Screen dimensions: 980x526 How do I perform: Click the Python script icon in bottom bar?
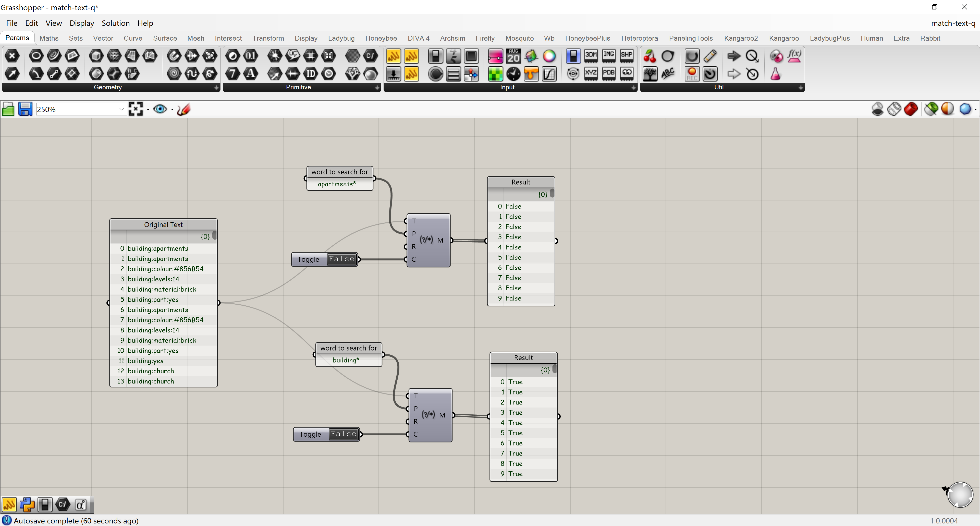[27, 505]
